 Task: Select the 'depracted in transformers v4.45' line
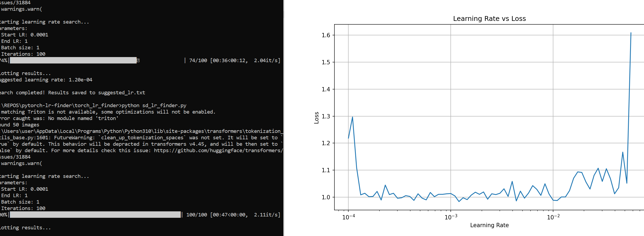coord(141,144)
